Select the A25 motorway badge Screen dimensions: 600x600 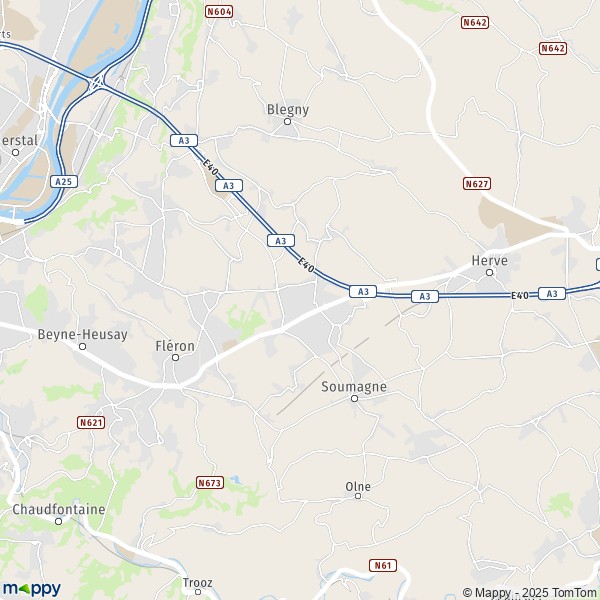click(x=64, y=181)
